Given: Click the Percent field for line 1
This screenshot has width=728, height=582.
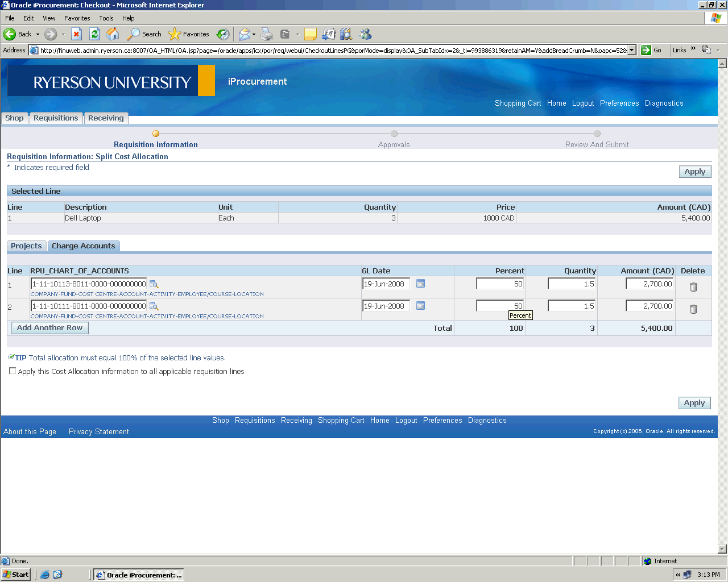Looking at the screenshot, I should tap(500, 284).
